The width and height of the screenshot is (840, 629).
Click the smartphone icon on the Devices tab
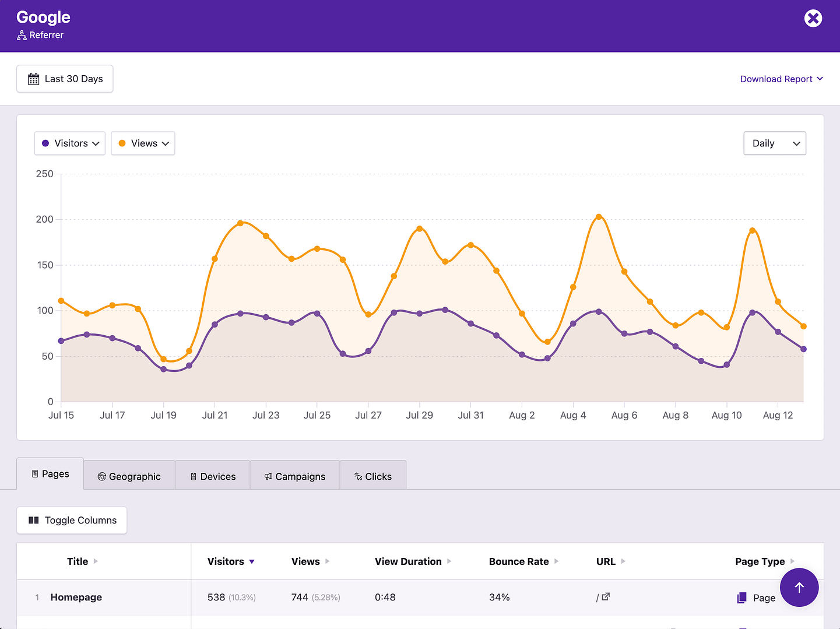(192, 476)
